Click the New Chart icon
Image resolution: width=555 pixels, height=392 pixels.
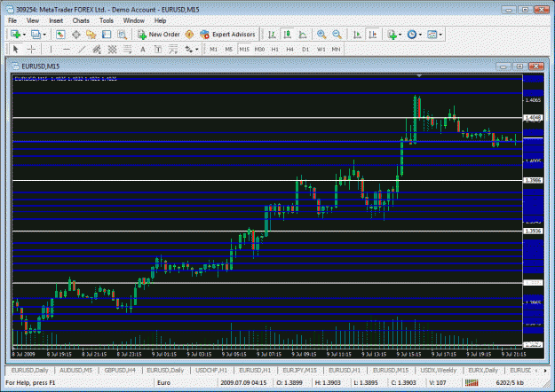click(x=15, y=35)
